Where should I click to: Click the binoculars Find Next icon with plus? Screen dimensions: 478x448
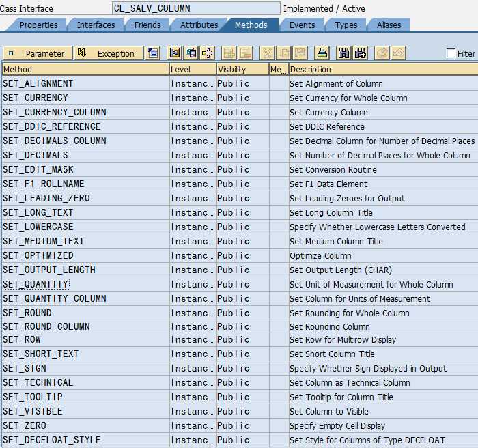(x=360, y=53)
